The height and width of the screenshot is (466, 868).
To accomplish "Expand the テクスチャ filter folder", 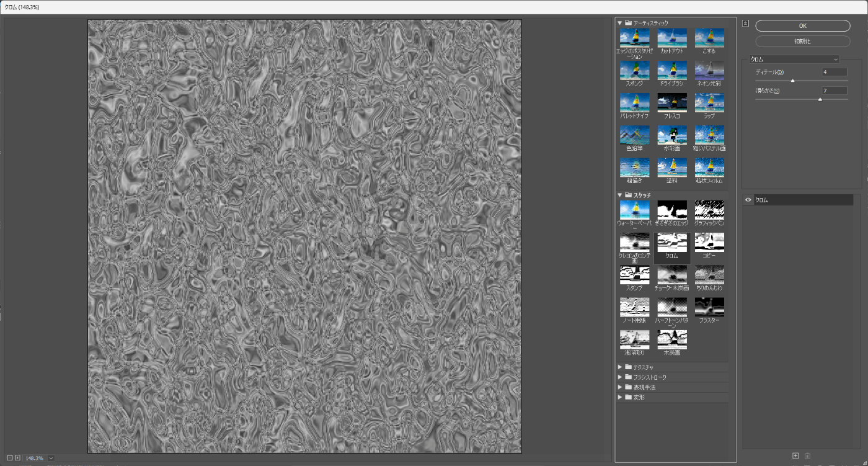I will pos(620,367).
